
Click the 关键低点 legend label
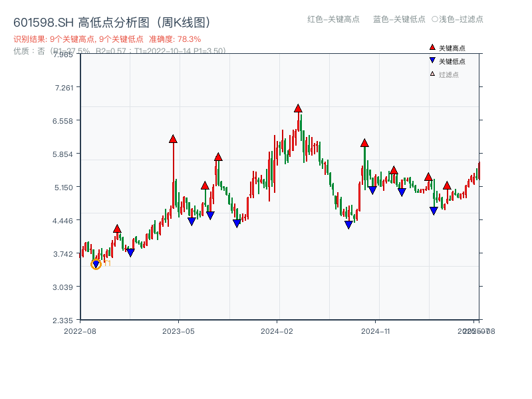(x=452, y=61)
